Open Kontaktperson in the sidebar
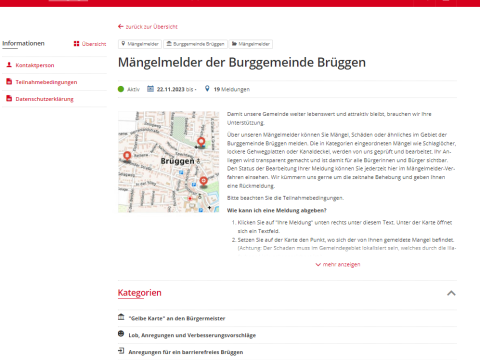 (35, 65)
